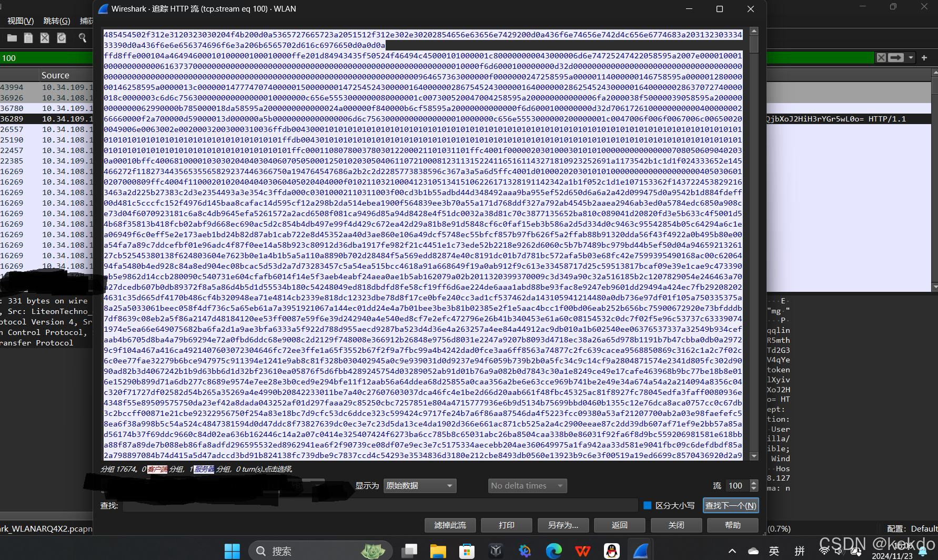Open Windows Start menu

tap(232, 551)
